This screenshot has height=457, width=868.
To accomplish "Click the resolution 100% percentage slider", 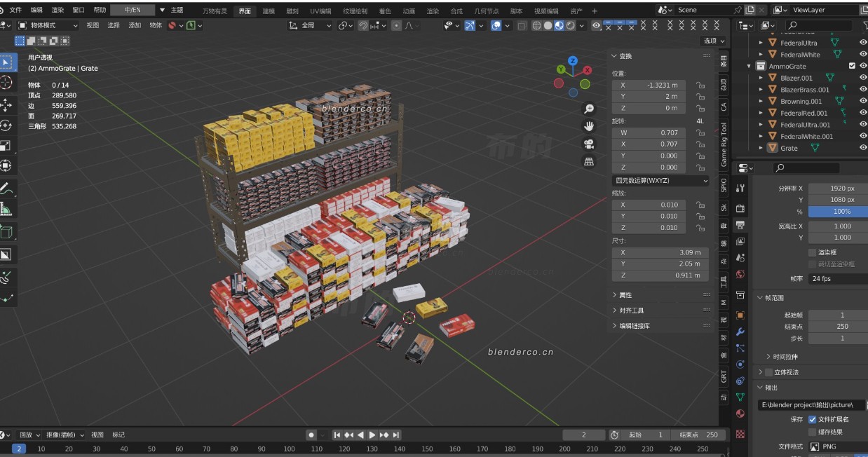I will coord(839,211).
